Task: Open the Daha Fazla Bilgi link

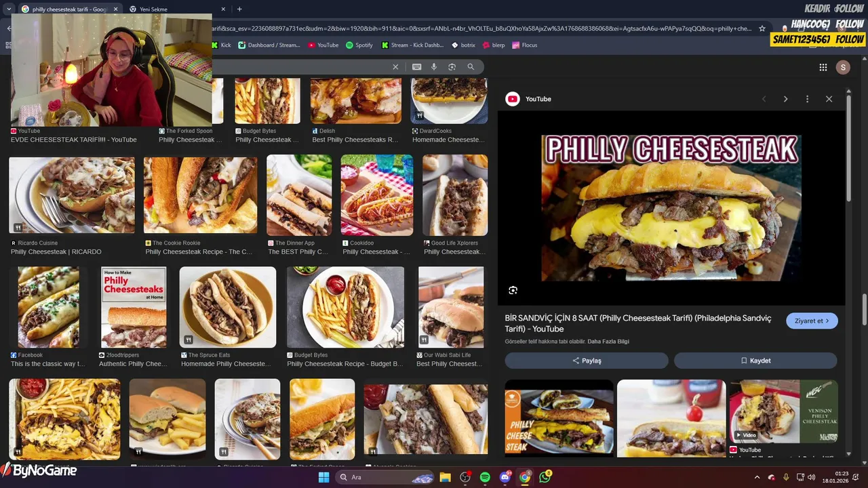Action: pyautogui.click(x=608, y=342)
